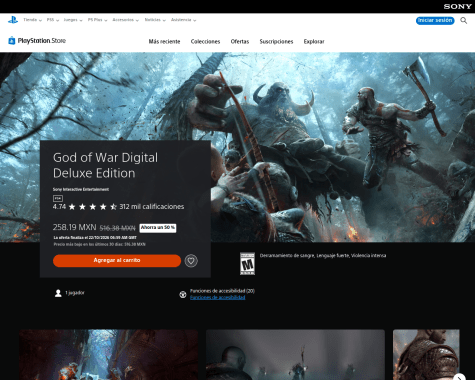Go to next screenshot with arrow button

(x=459, y=377)
